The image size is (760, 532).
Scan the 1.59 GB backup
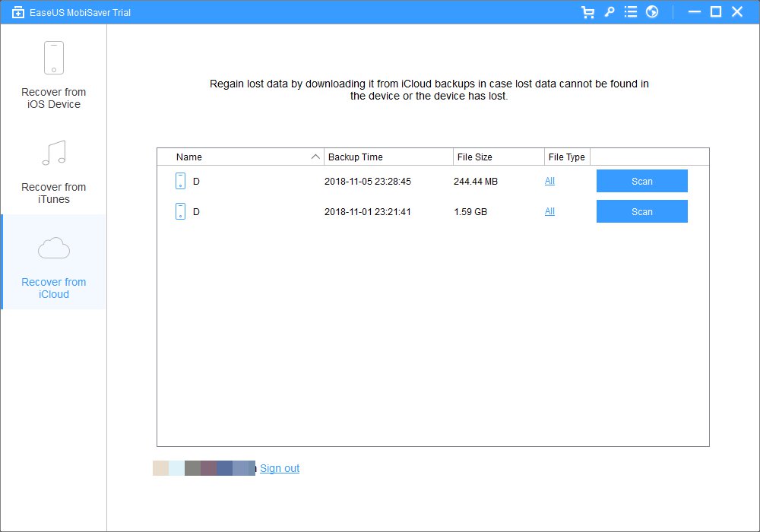(x=641, y=211)
